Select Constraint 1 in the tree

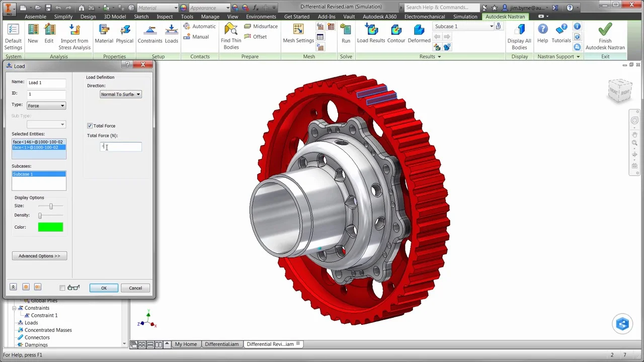point(44,315)
